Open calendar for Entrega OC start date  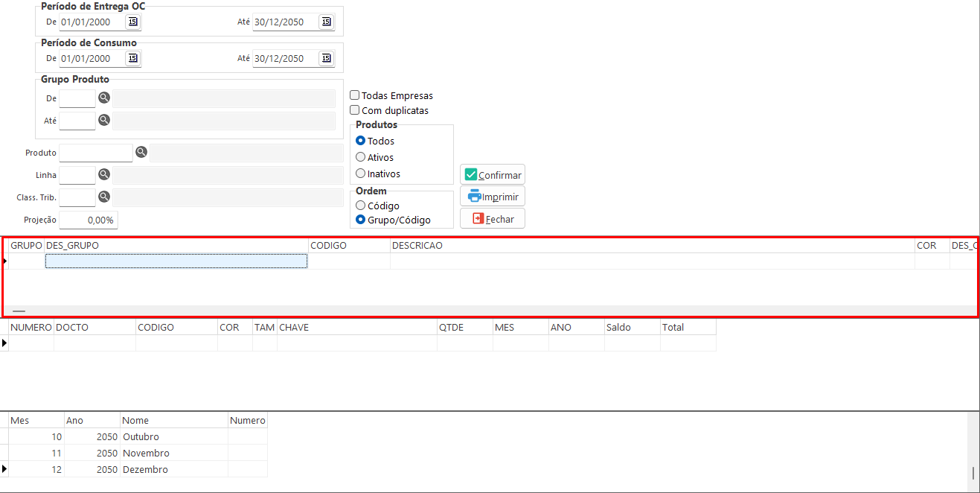click(x=132, y=22)
